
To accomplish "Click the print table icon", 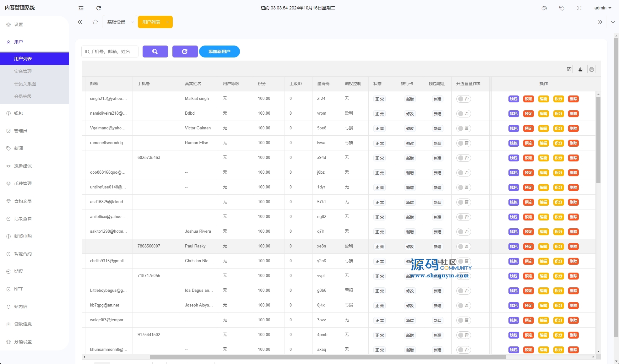I will pos(591,69).
